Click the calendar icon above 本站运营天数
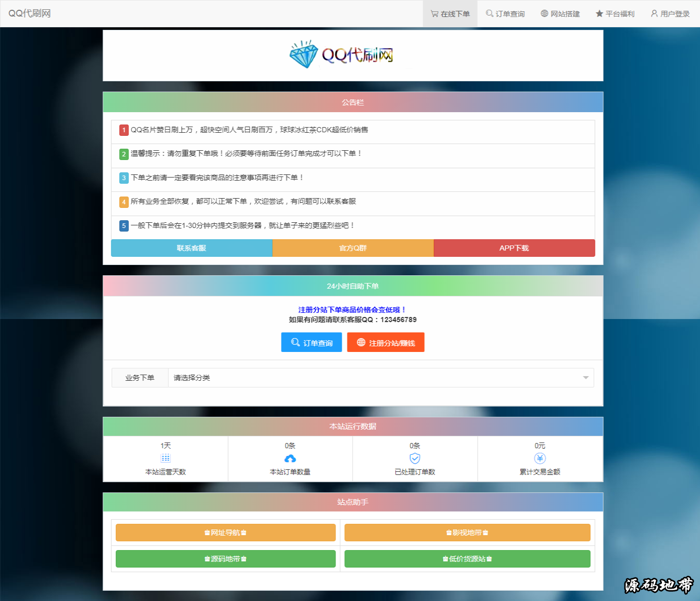The image size is (700, 601). [x=166, y=458]
